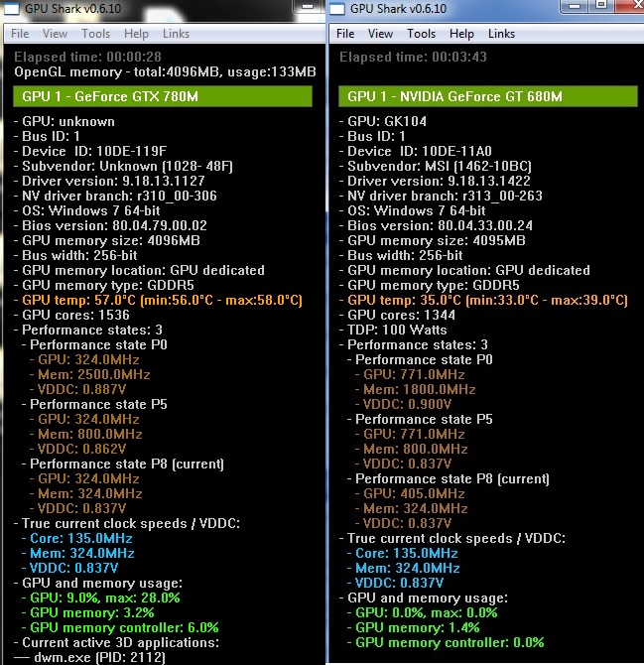Click GPU cores: 1536 line
Viewport: 644px width, 665px height.
(x=71, y=315)
